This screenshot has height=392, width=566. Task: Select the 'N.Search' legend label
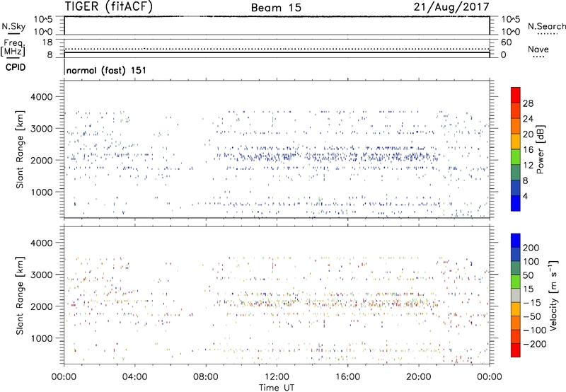[x=546, y=26]
